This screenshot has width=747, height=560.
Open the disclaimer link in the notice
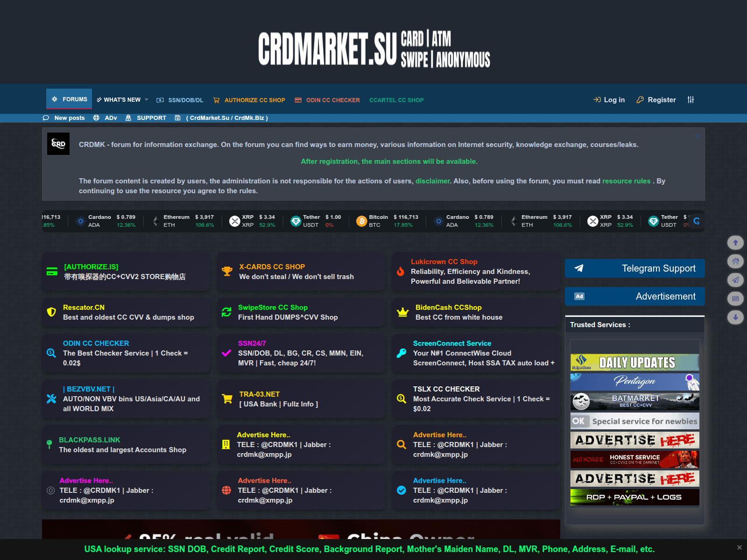432,181
